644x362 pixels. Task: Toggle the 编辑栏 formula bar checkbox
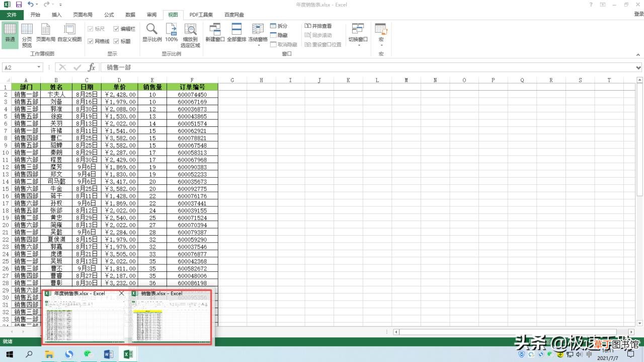click(116, 29)
